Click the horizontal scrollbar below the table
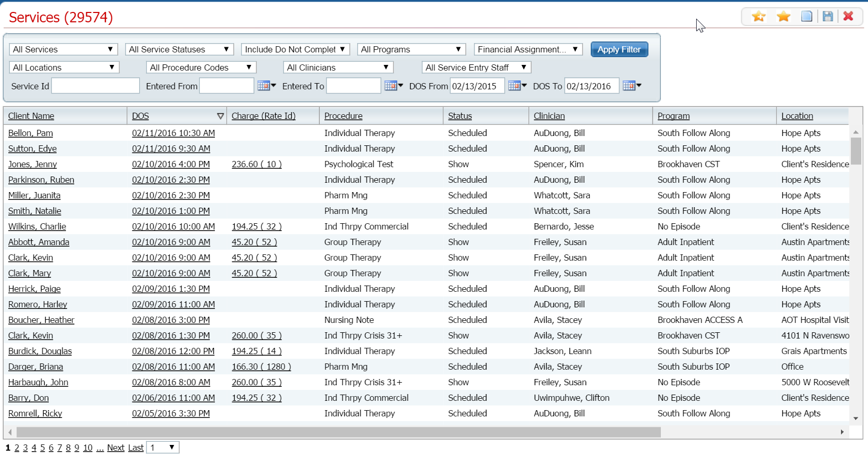Screen dimensions: 868x460 tap(337, 432)
